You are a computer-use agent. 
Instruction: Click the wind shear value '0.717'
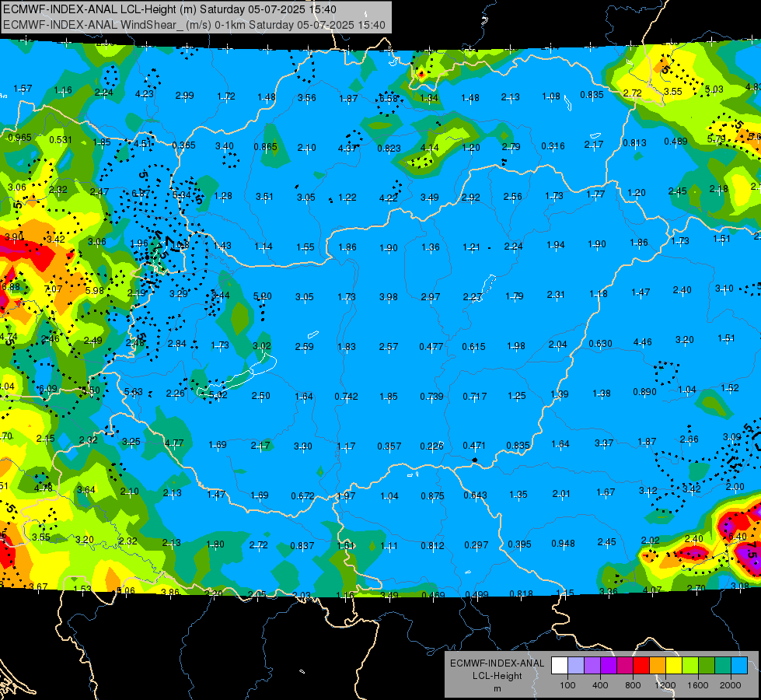coord(475,397)
